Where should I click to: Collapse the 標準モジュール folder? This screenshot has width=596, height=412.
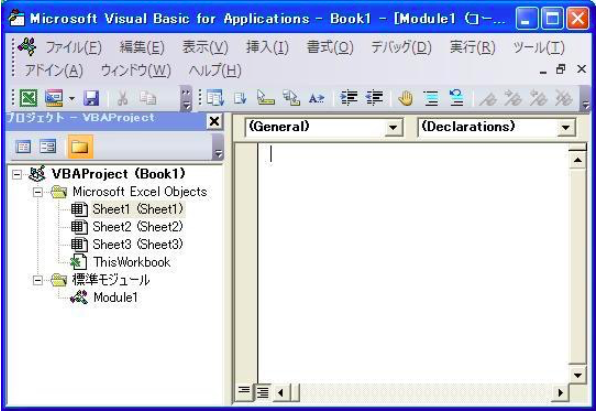pyautogui.click(x=38, y=280)
